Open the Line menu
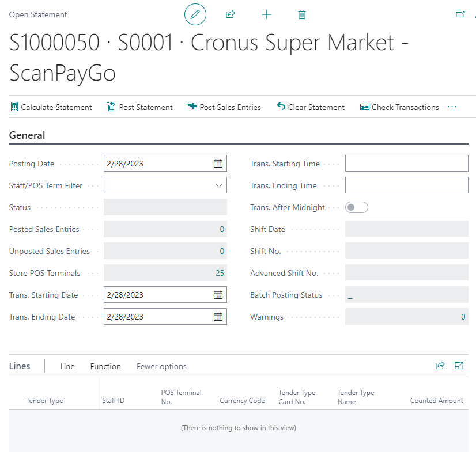The image size is (476, 452). 67,366
